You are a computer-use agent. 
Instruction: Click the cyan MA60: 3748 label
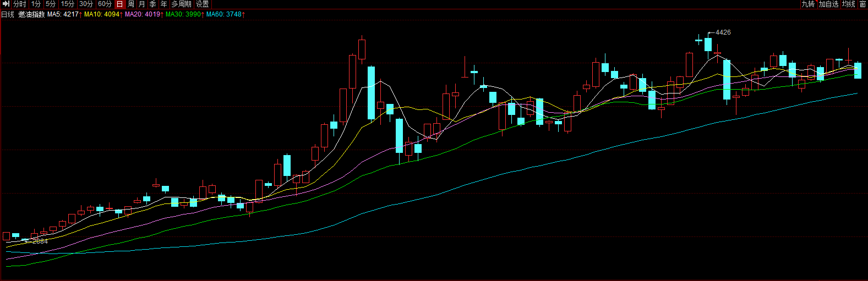pos(226,14)
